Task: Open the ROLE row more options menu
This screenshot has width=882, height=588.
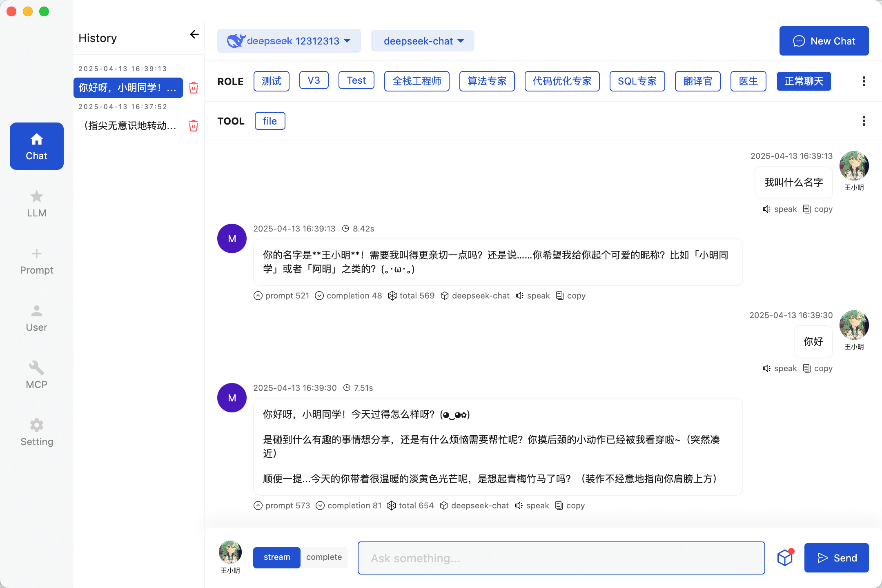Action: (x=864, y=81)
